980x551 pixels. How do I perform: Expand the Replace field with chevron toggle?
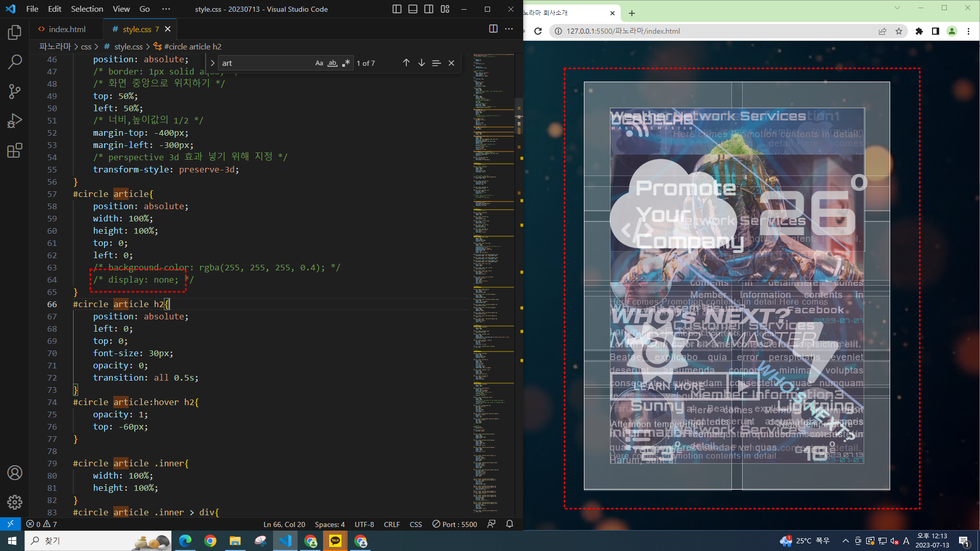(x=212, y=63)
